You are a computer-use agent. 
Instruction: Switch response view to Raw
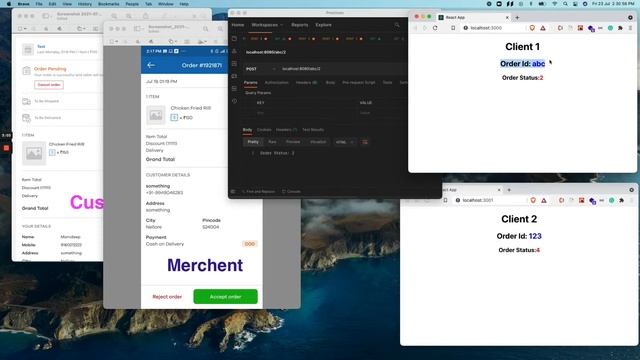(272, 142)
